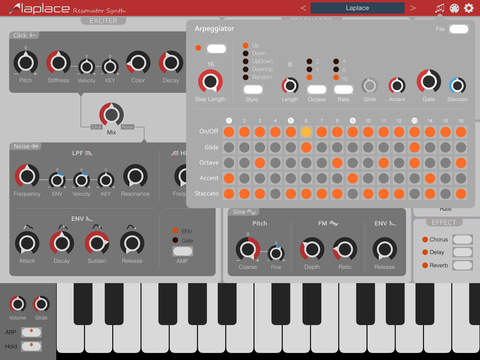The image size is (480, 360).
Task: Toggle the ARP switch beside keyboard
Action: click(x=31, y=332)
